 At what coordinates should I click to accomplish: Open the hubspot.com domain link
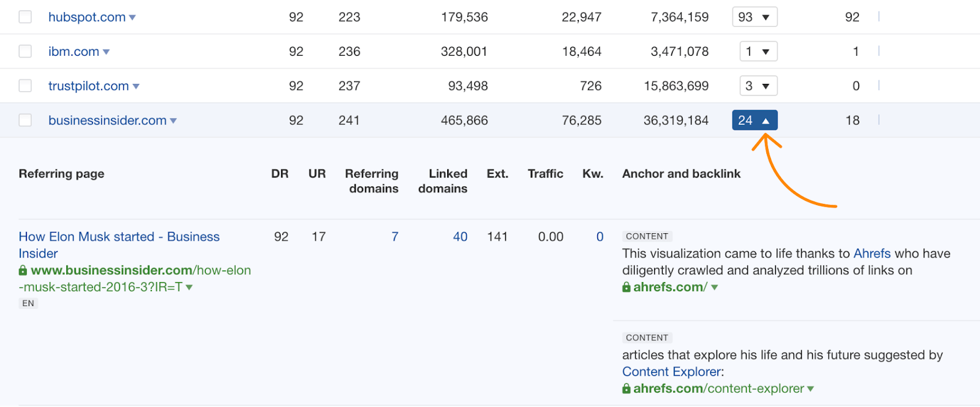pyautogui.click(x=87, y=17)
